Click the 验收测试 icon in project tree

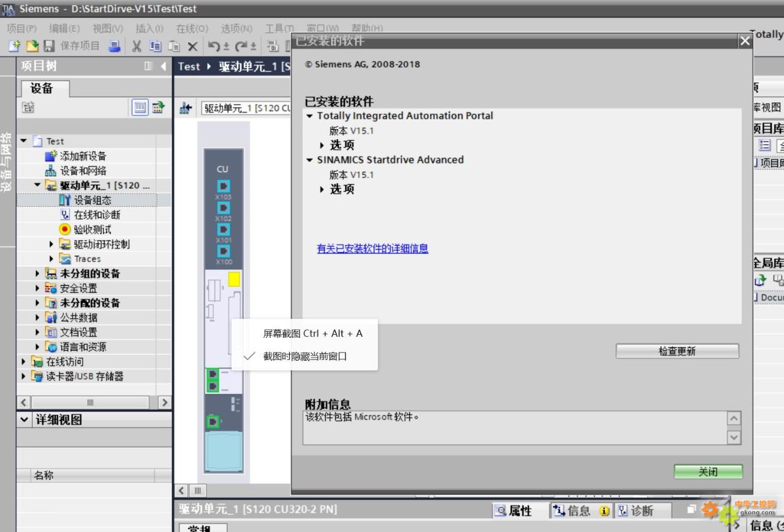click(65, 229)
